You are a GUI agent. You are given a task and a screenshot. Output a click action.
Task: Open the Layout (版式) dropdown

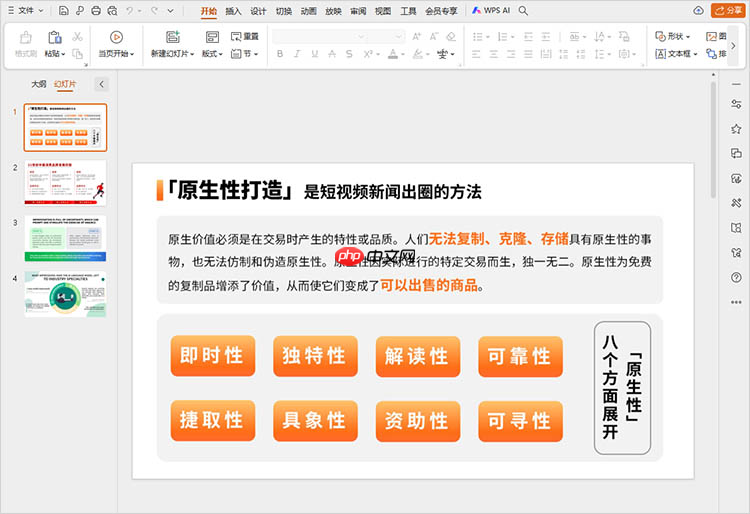tap(212, 54)
